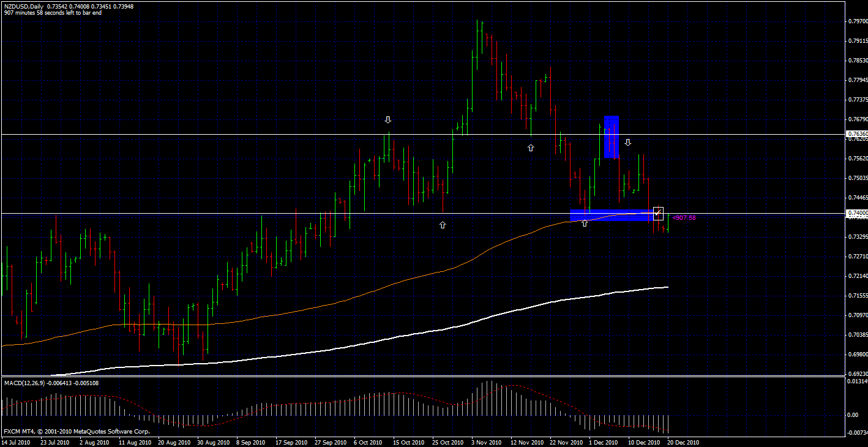868x447 pixels.
Task: Select the down arrow beside the tall blue rectangle
Action: click(627, 142)
